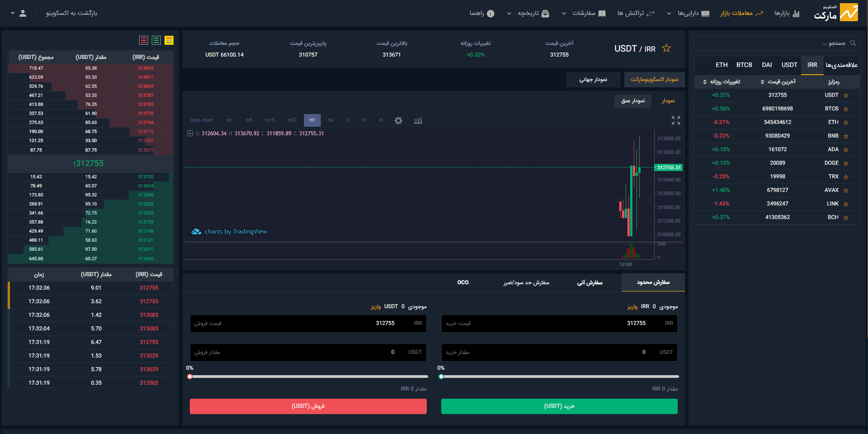Star the AVAX row in market list
The width and height of the screenshot is (868, 434).
coord(846,191)
